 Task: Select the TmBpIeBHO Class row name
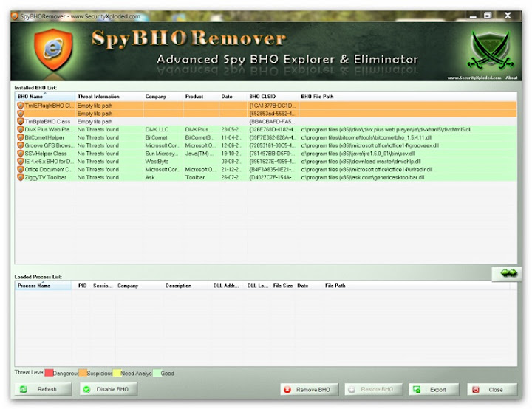(47, 121)
